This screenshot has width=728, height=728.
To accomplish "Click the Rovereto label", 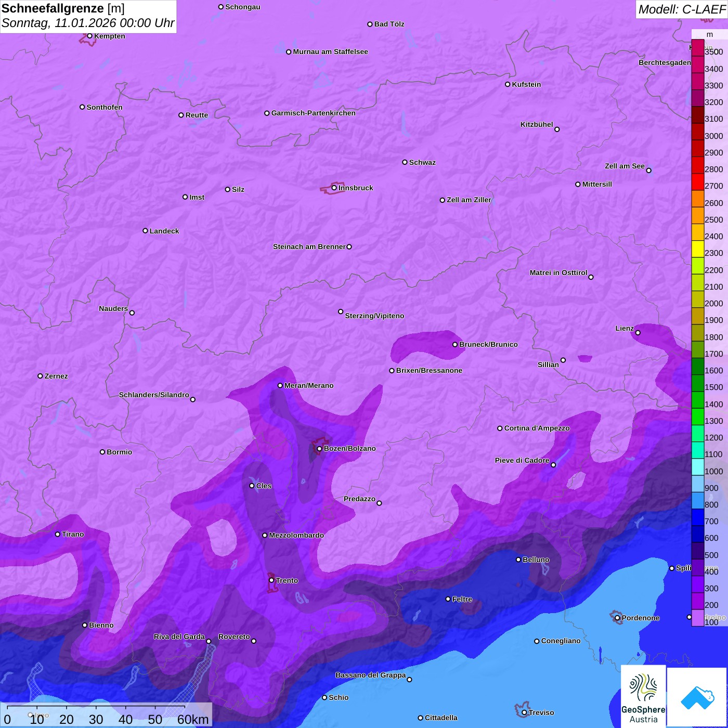I will 234,636.
